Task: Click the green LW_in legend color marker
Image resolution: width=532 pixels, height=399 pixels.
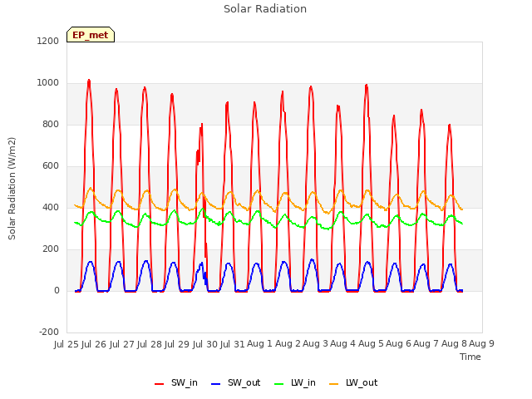Action: click(x=278, y=384)
